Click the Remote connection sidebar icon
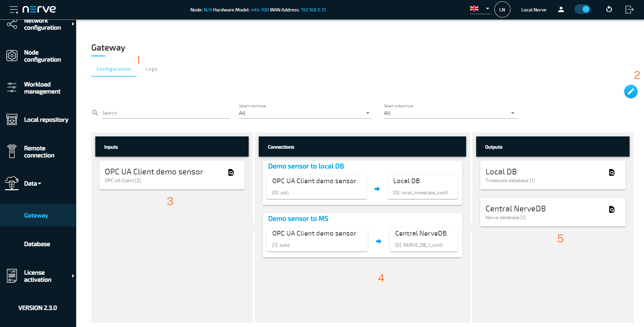The width and height of the screenshot is (644, 327). pos(12,152)
